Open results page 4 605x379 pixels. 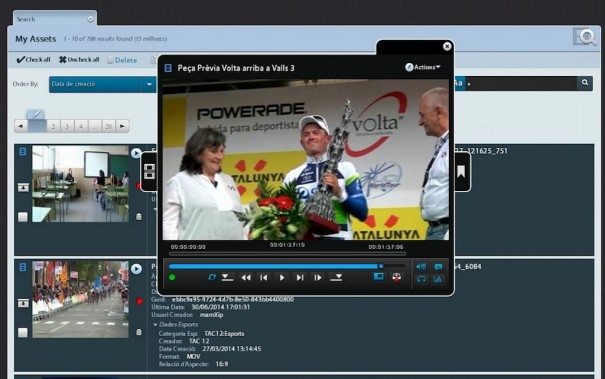coord(81,126)
